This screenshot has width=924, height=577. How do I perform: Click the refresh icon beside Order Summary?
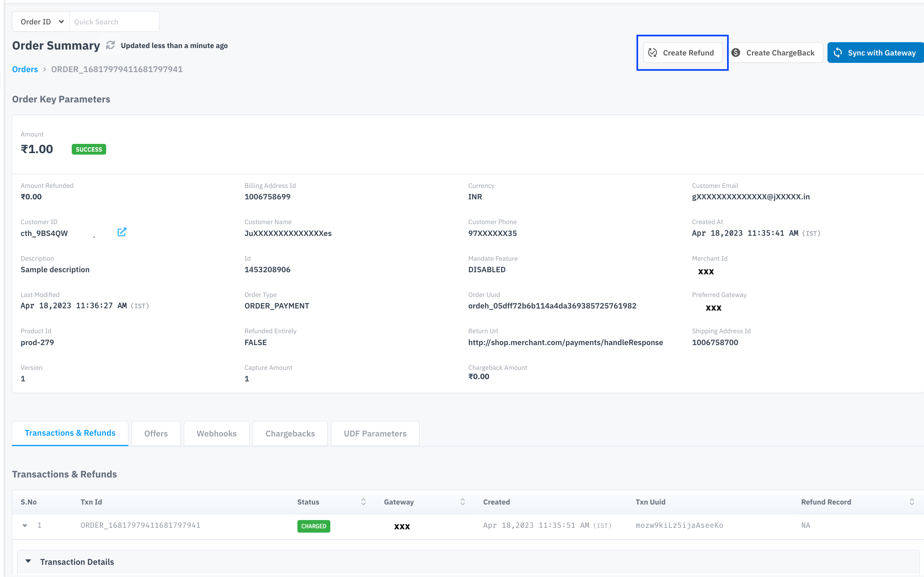(x=110, y=45)
